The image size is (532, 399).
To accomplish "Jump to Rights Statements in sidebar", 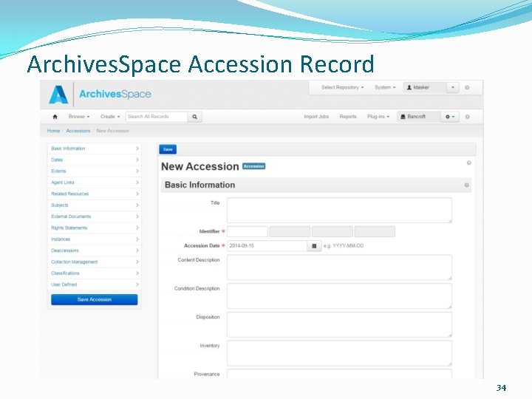I will click(95, 228).
